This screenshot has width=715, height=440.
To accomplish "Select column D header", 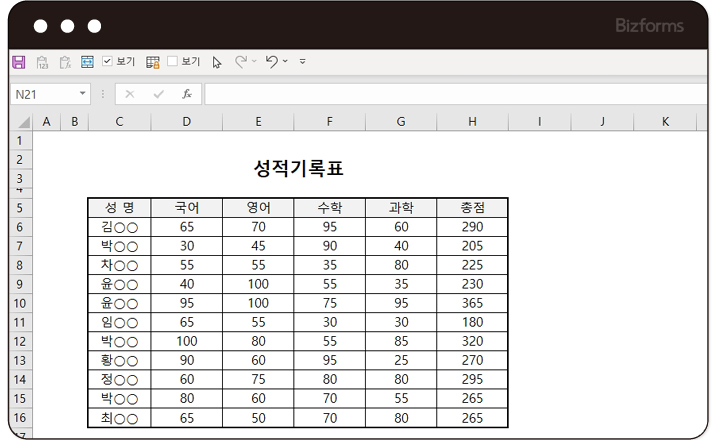I will (x=187, y=122).
